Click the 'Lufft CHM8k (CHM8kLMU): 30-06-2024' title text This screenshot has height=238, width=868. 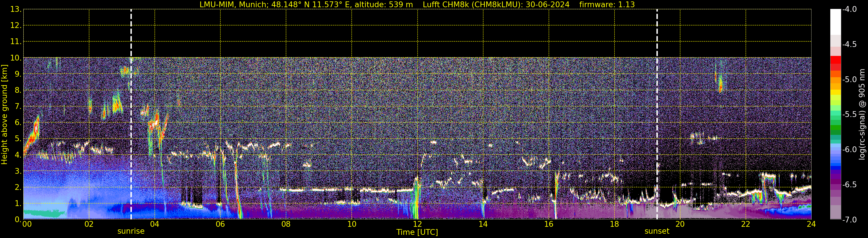coord(496,5)
